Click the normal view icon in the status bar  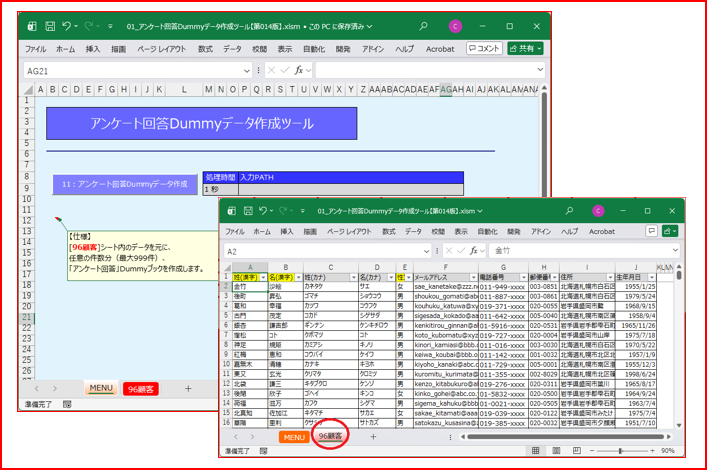[535, 451]
